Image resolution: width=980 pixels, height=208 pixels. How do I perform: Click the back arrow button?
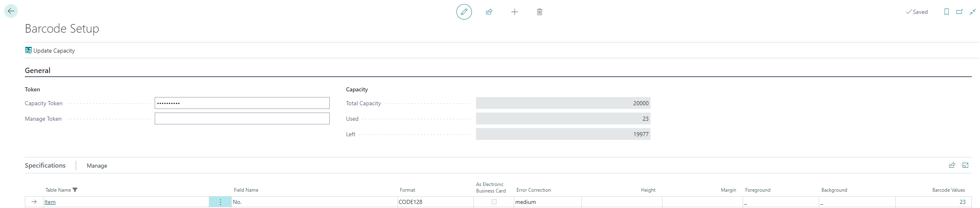[x=11, y=11]
